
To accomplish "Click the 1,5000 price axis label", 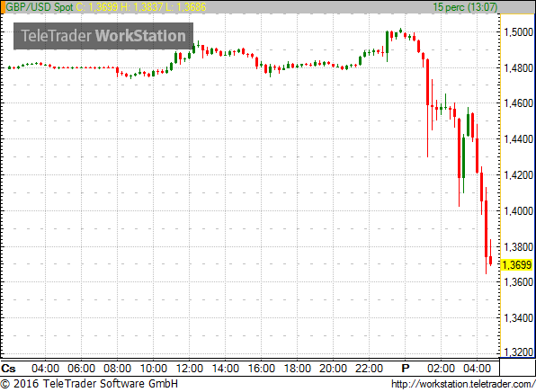I will pos(519,32).
